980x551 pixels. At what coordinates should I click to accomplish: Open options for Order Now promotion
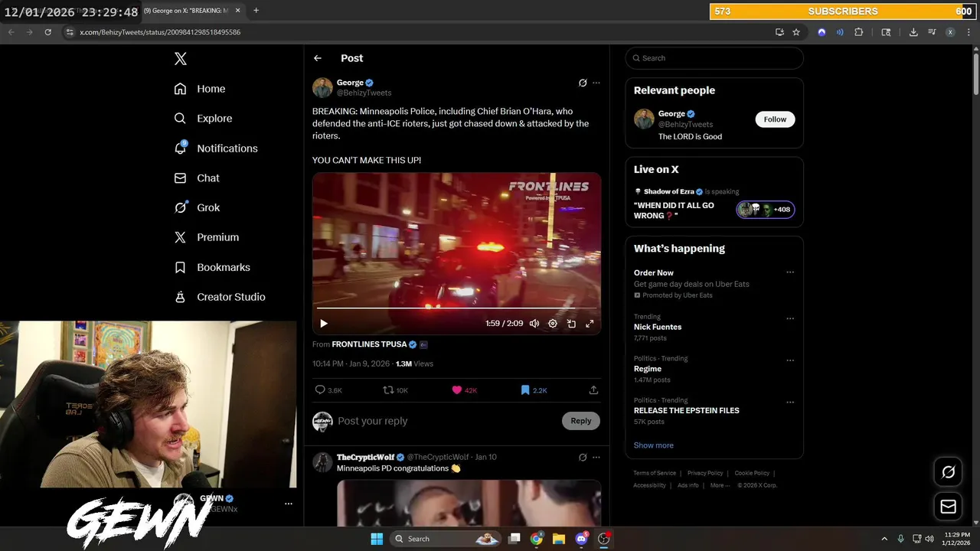[790, 272]
